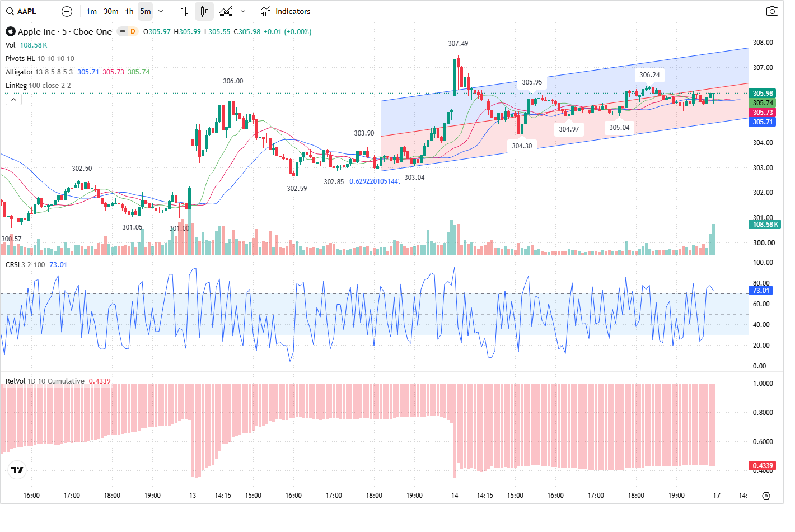Screen dimensions: 795x532
Task: Take a chart snapshot with camera icon
Action: (x=772, y=11)
